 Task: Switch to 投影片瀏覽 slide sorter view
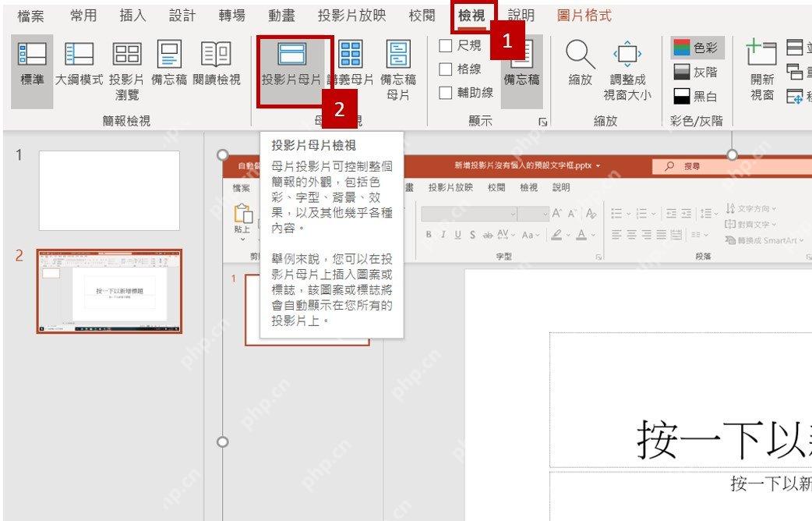(x=126, y=71)
